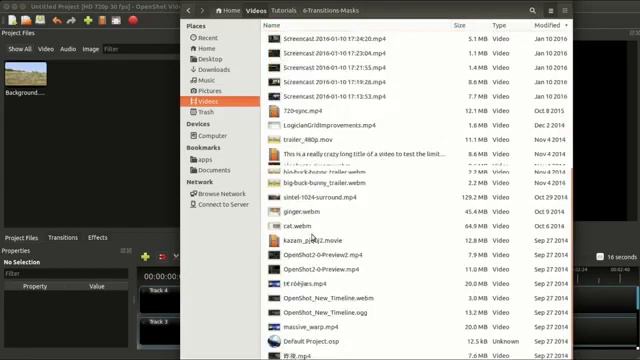640x360 pixels.
Task: Click orange icon of kazam movie file
Action: coord(274,240)
